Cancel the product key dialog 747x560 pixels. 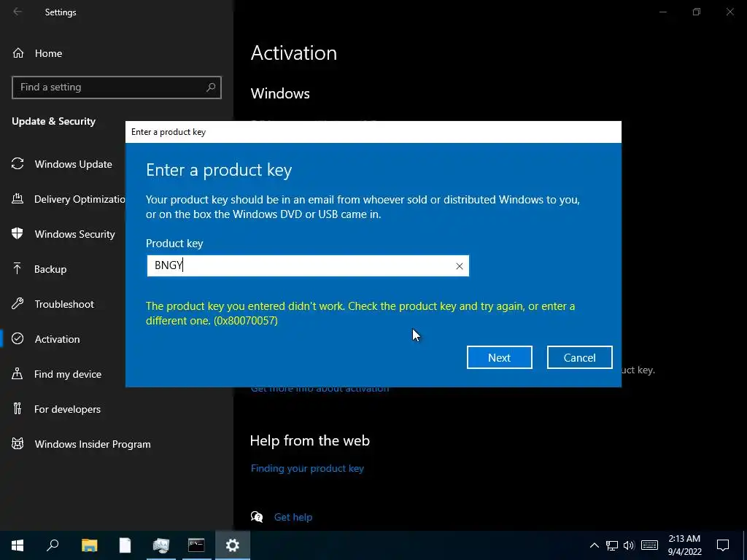tap(579, 357)
